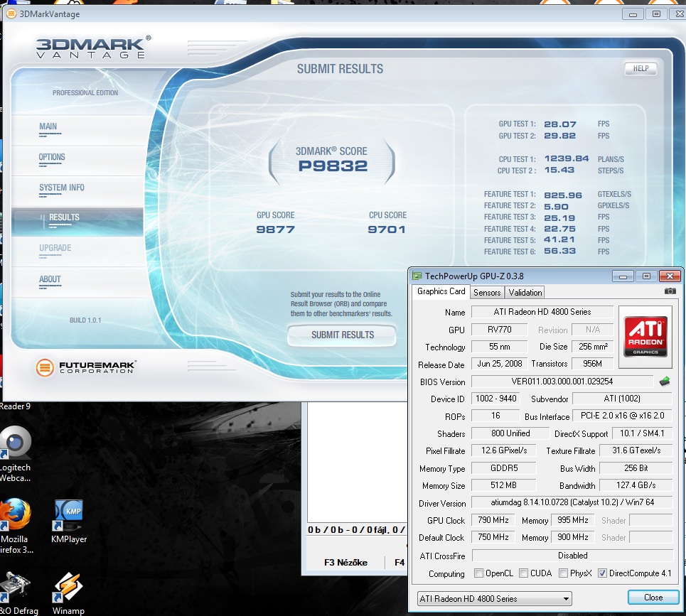The width and height of the screenshot is (686, 616).
Task: Open the Mozilla Firefox desktop shortcut
Action: click(x=16, y=526)
